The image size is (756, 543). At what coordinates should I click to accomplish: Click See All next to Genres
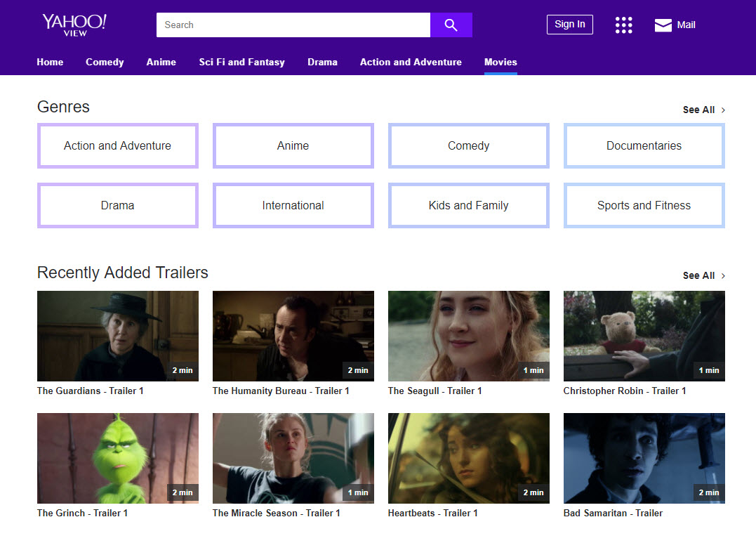[698, 110]
